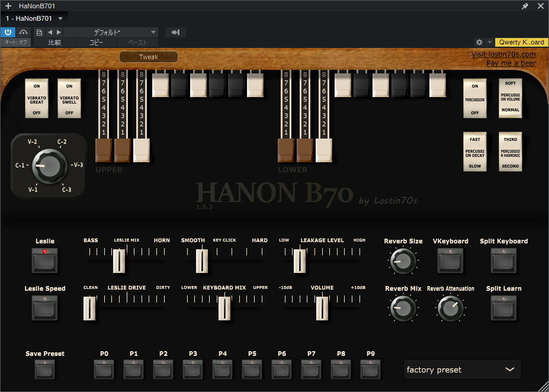Go to previous preset with left arrow

click(50, 33)
